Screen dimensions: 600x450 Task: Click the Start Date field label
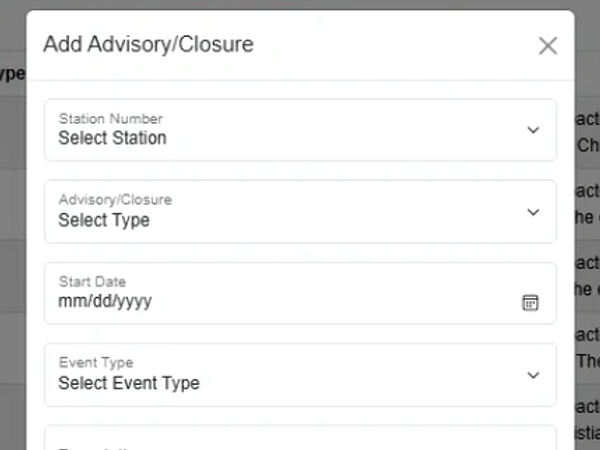(x=92, y=282)
